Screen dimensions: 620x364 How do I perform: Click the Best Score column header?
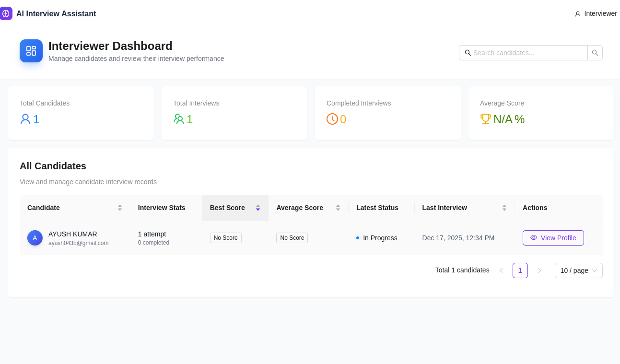235,208
